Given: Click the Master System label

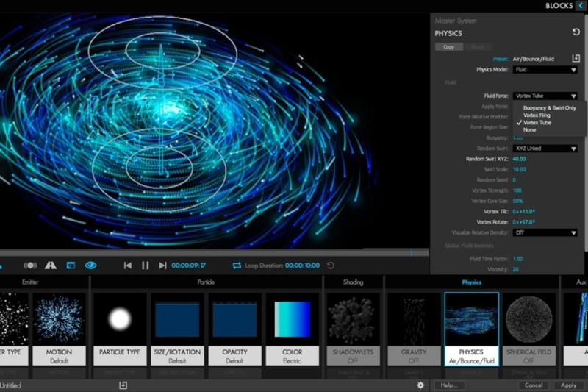Looking at the screenshot, I should pos(456,21).
